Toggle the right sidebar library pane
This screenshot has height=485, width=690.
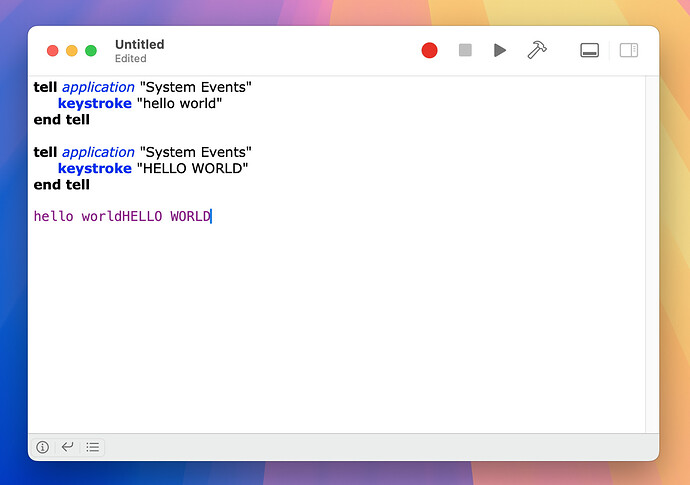point(629,50)
